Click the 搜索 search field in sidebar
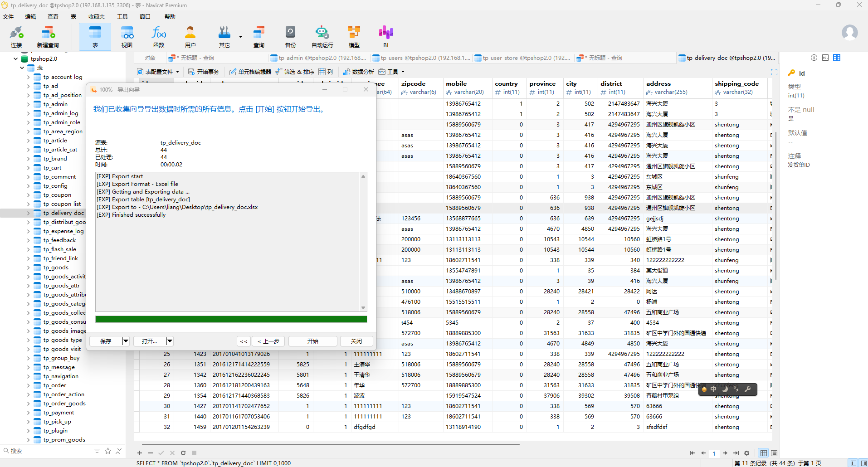 pyautogui.click(x=45, y=451)
